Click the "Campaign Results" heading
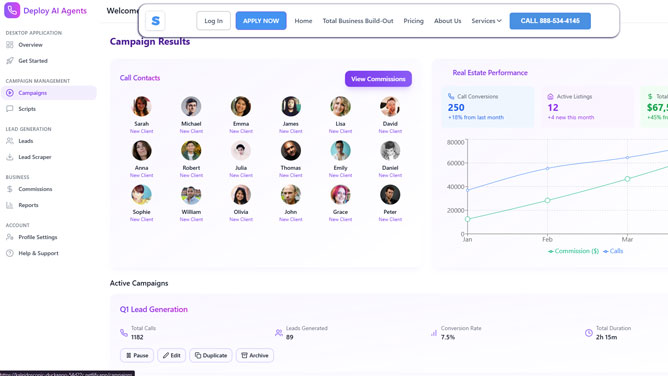The image size is (668, 376). (x=150, y=41)
